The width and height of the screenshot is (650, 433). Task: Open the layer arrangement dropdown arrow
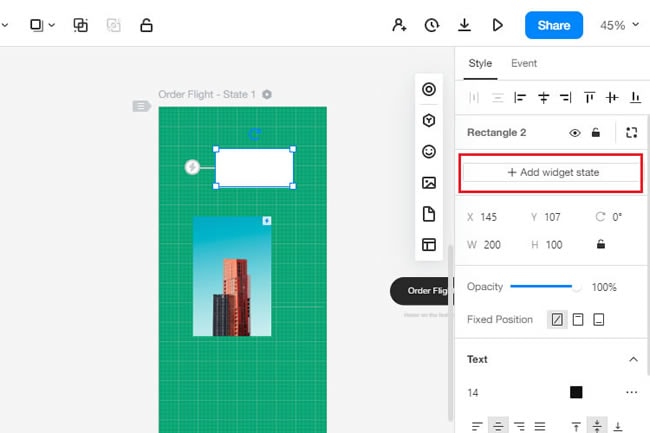pos(52,25)
